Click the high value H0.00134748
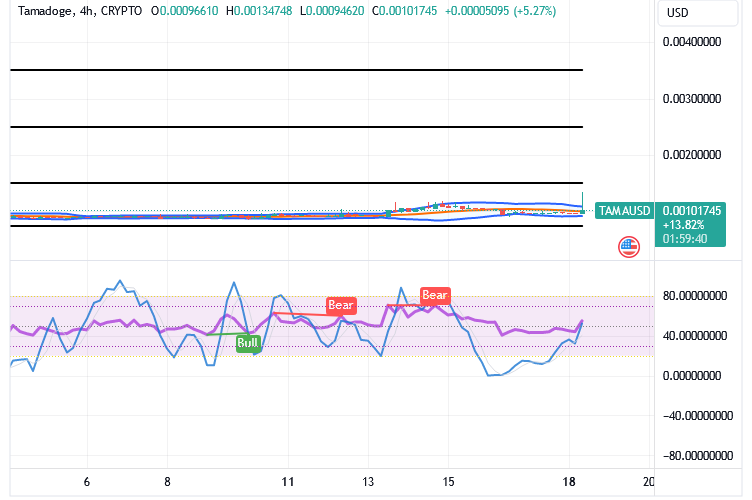The width and height of the screenshot is (752, 500). pos(259,11)
